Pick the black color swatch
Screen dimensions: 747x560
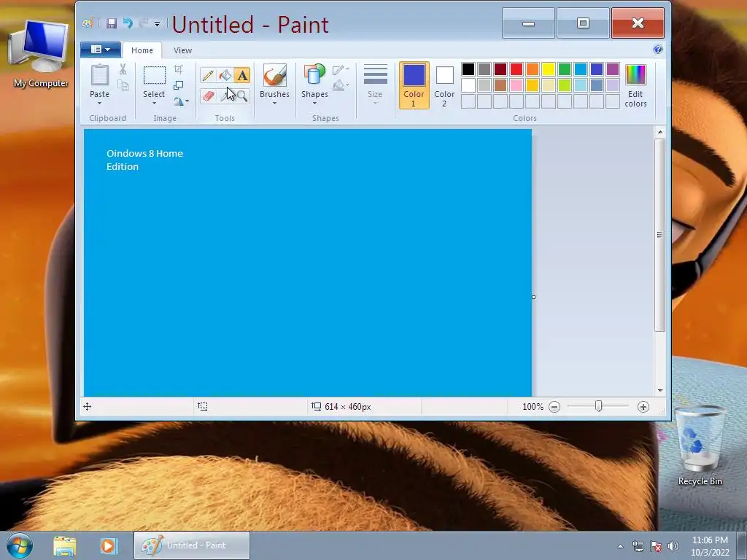[x=468, y=69]
